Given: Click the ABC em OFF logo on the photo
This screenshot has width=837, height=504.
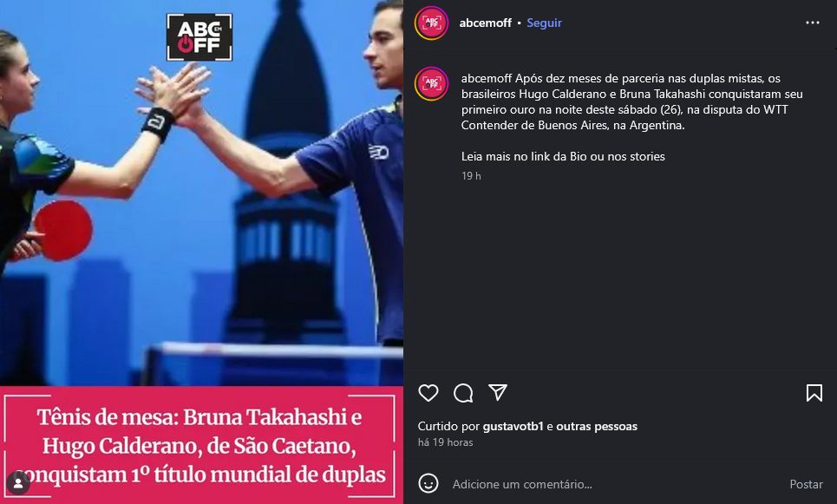Looking at the screenshot, I should (x=199, y=36).
